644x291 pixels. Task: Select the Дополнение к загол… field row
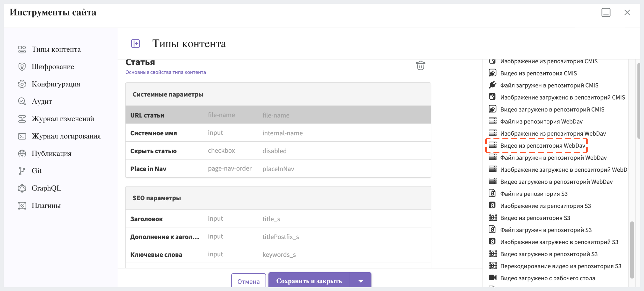[x=278, y=236]
